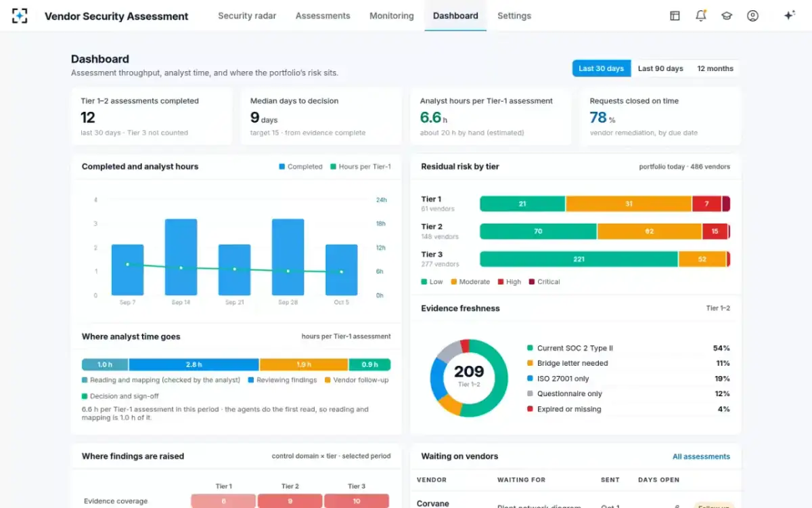Image resolution: width=812 pixels, height=508 pixels.
Task: Go to the Security radar tab
Action: pos(247,16)
